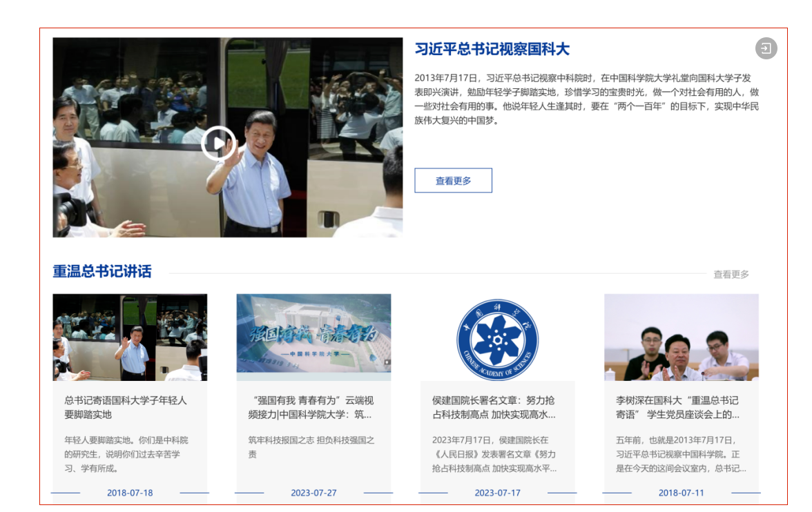
Task: Open 查看更多 link beside 重温总书记讲话
Action: point(731,275)
